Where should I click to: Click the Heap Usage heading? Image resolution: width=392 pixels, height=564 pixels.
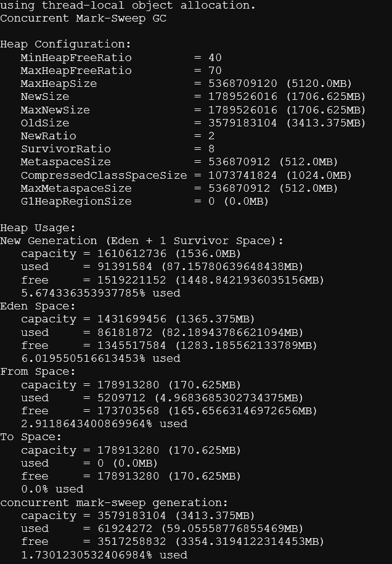tap(38, 228)
